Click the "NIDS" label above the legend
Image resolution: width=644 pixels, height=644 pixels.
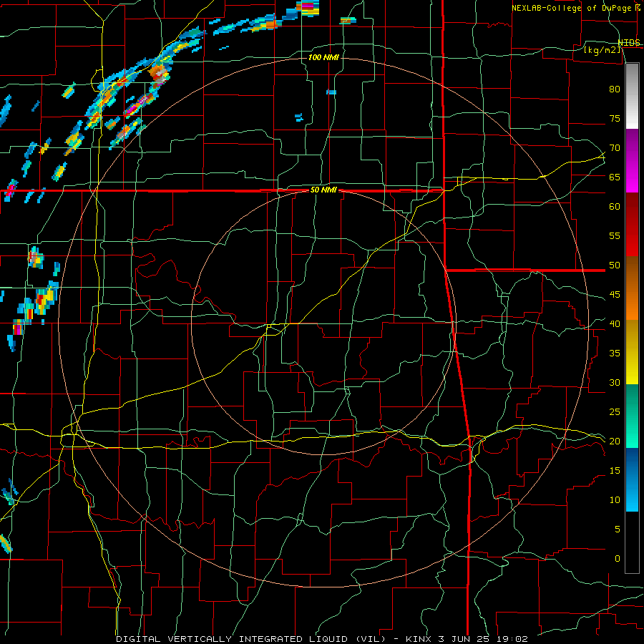[629, 43]
